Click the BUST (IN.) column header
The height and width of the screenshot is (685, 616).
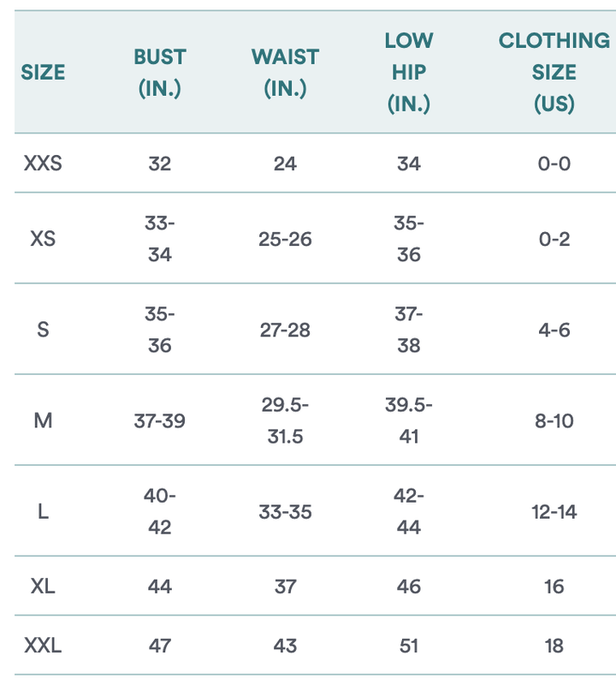(159, 73)
